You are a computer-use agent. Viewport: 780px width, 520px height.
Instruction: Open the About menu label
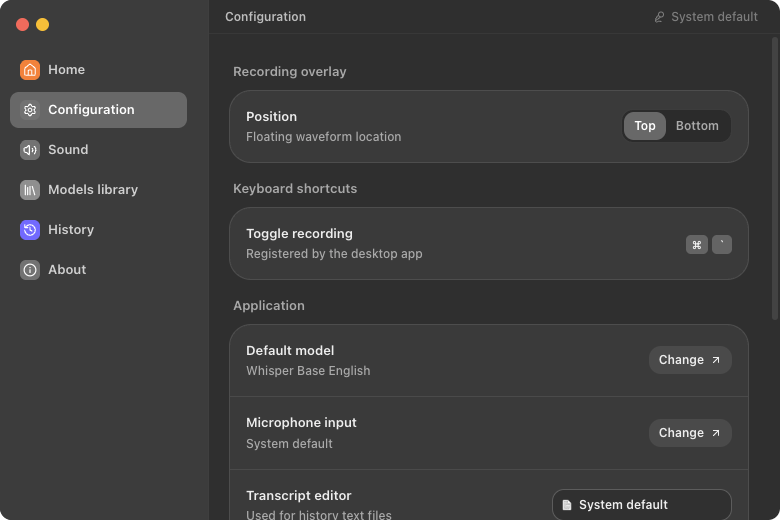[x=67, y=270]
